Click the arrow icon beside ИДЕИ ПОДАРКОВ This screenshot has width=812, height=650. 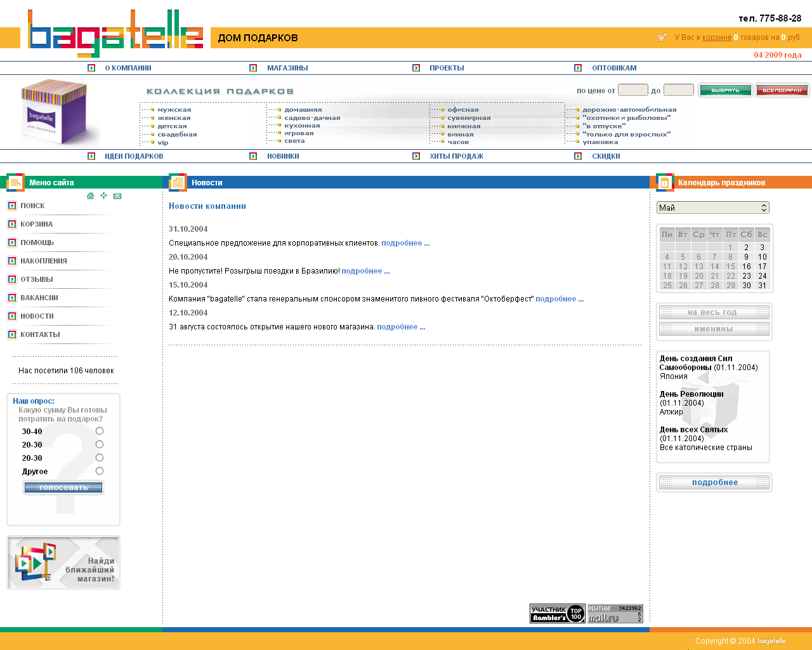[x=91, y=156]
